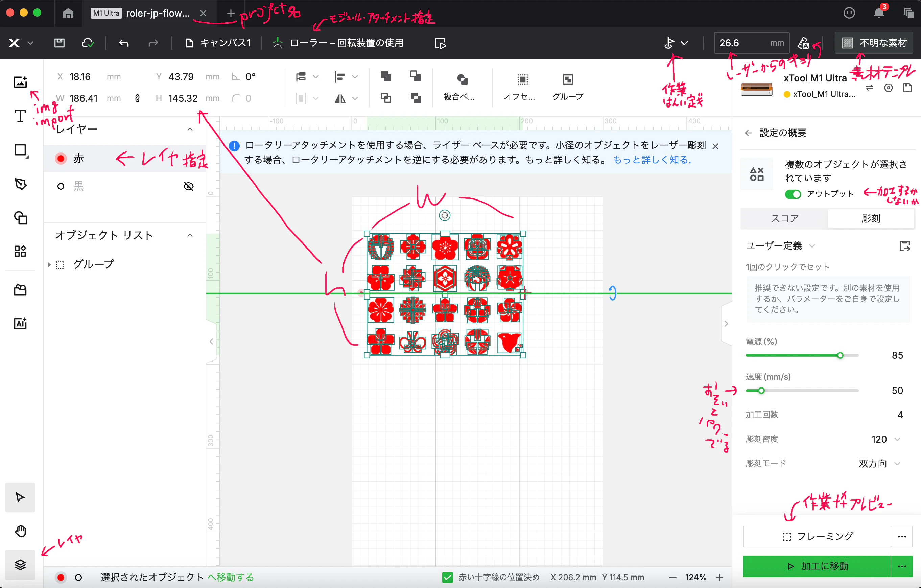Open the unknown material selector button
This screenshot has height=588, width=921.
point(874,43)
